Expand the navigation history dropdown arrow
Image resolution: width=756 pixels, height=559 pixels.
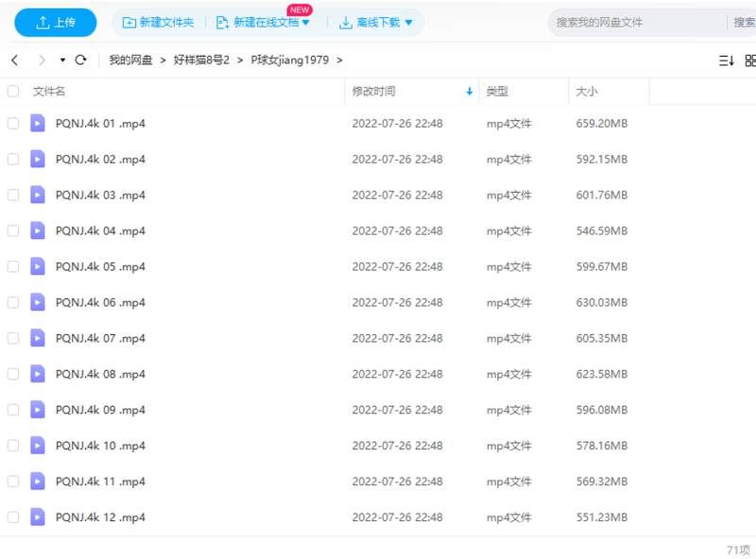(62, 60)
